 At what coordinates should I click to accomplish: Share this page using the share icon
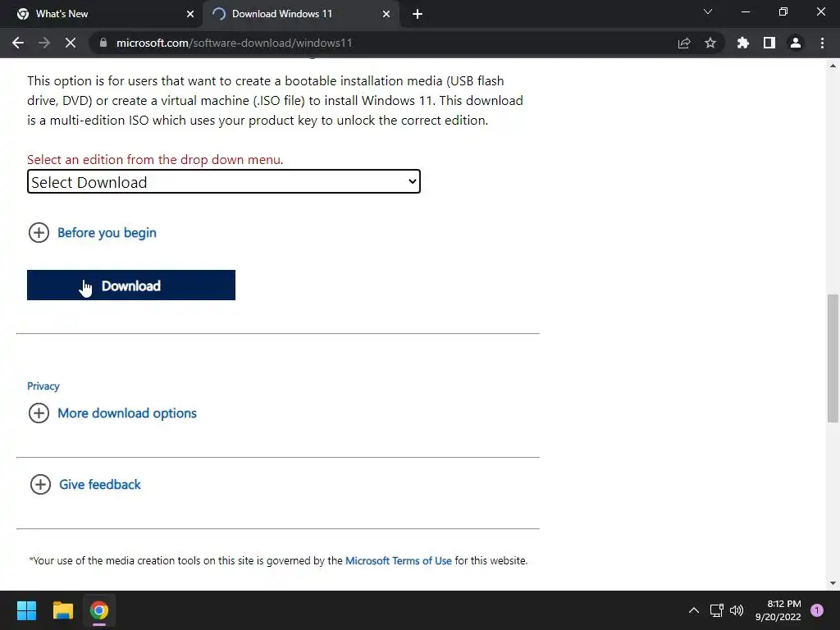point(684,43)
